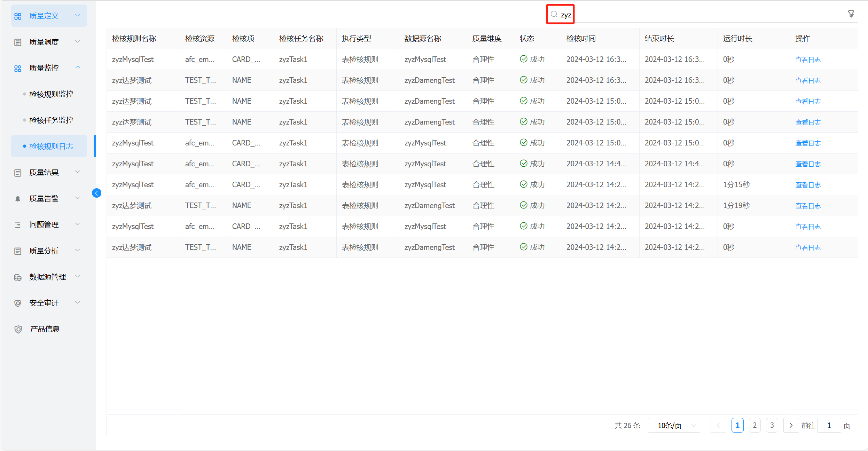Click the filter icon beside search box

[851, 14]
